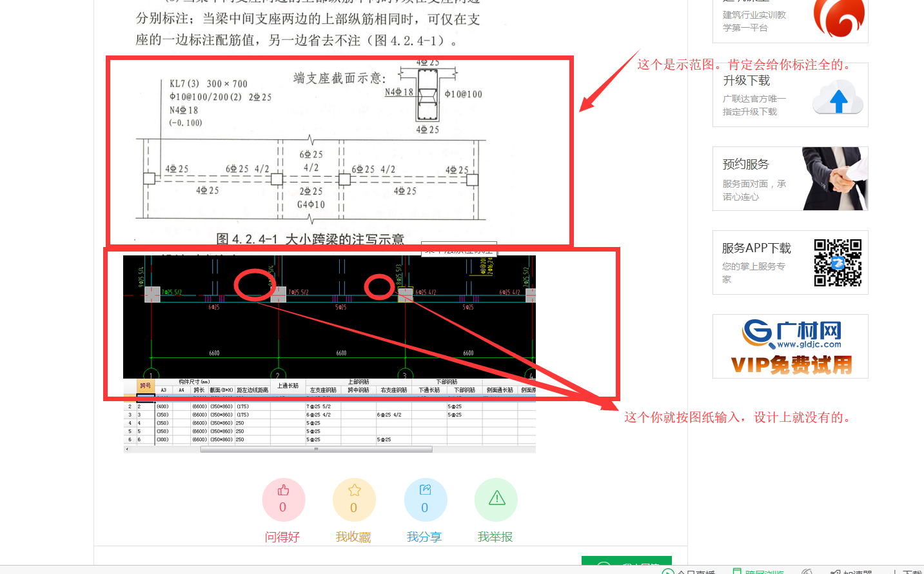
Task: Click the cloud upload arrow icon
Action: (x=838, y=97)
